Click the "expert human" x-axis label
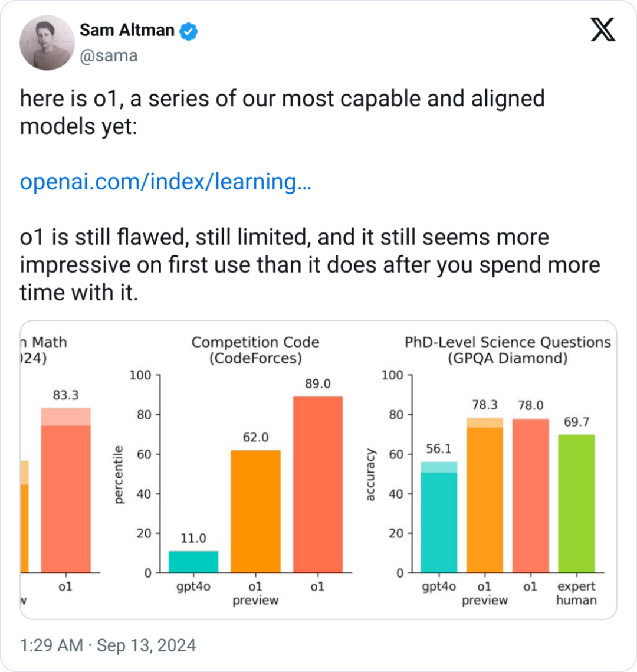The width and height of the screenshot is (637, 672). 576,593
